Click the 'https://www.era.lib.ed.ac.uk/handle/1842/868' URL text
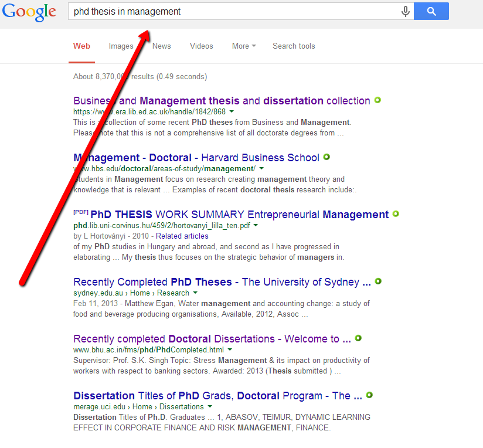483x448 pixels. pyautogui.click(x=149, y=111)
